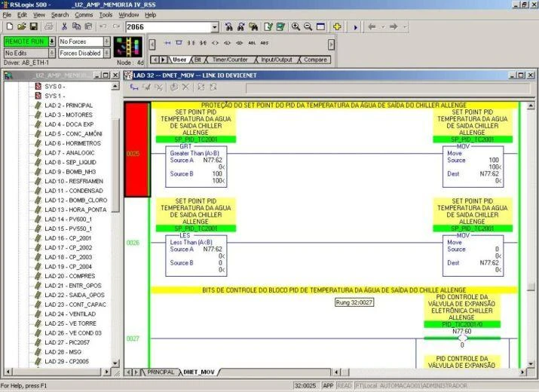Click the Verify file icon with checkmark

(x=268, y=27)
